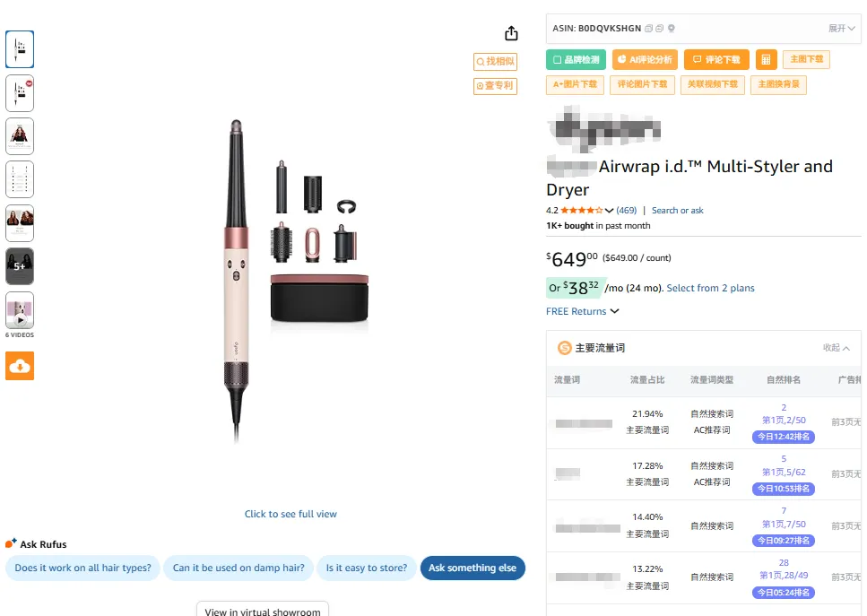Click the orange cloud upload icon in sidebar

coord(19,366)
